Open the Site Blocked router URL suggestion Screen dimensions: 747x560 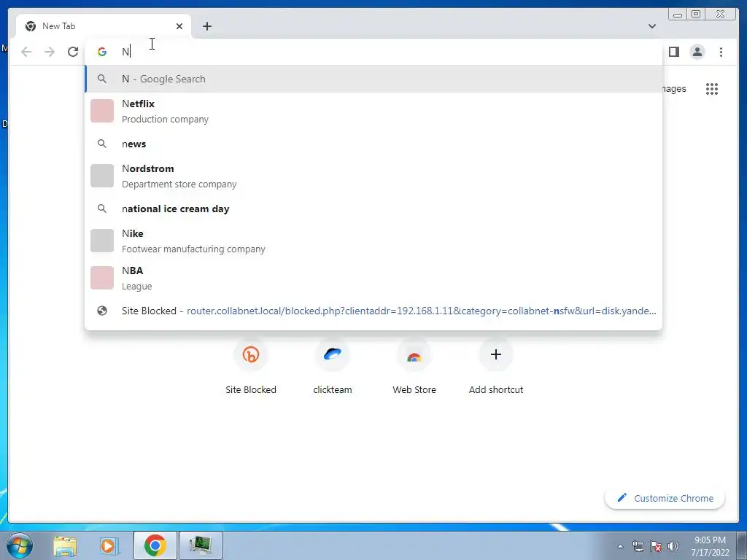(x=373, y=311)
